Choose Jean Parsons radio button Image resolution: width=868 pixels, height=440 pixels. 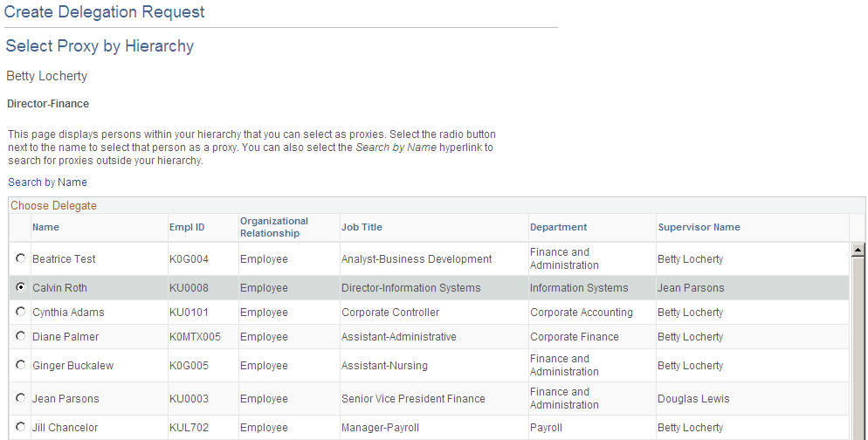point(21,399)
